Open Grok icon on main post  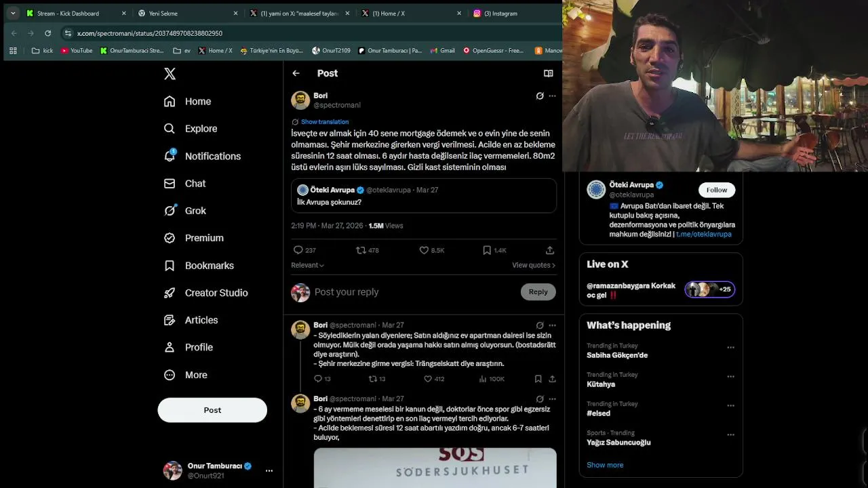[540, 96]
